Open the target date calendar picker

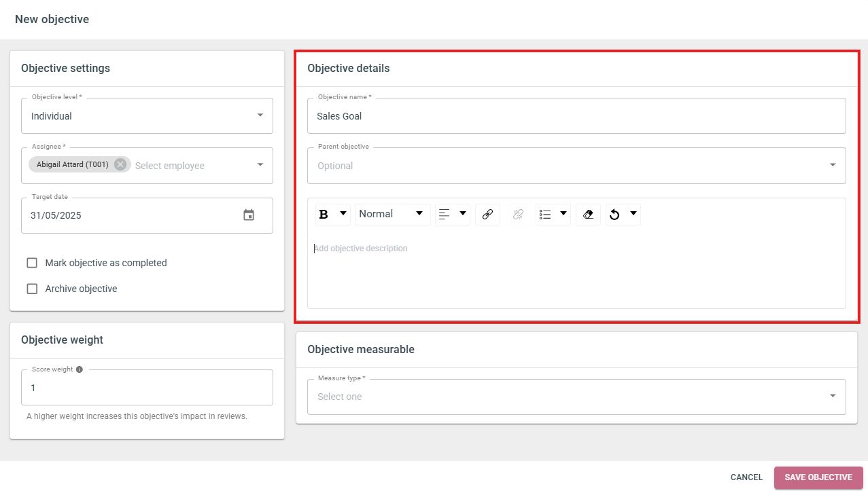[249, 215]
